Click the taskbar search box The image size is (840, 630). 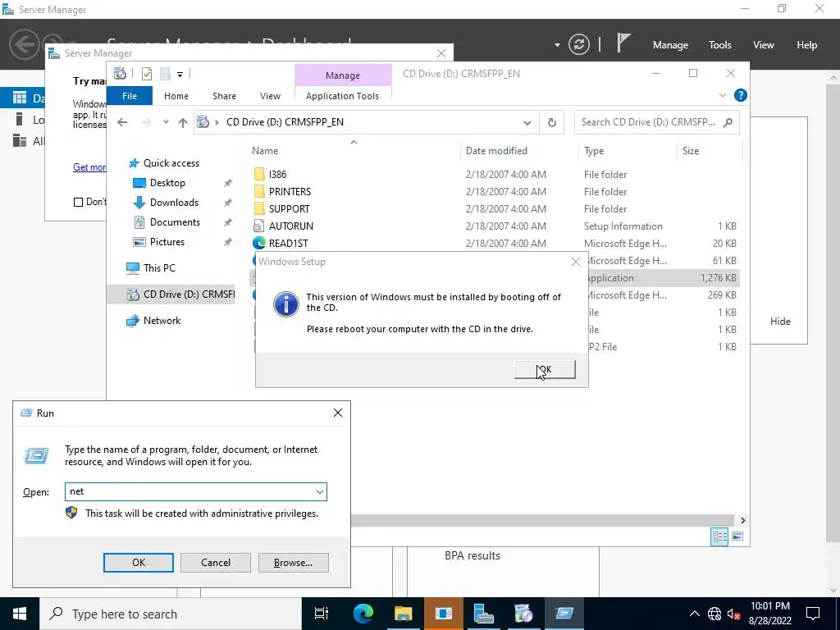(171, 614)
